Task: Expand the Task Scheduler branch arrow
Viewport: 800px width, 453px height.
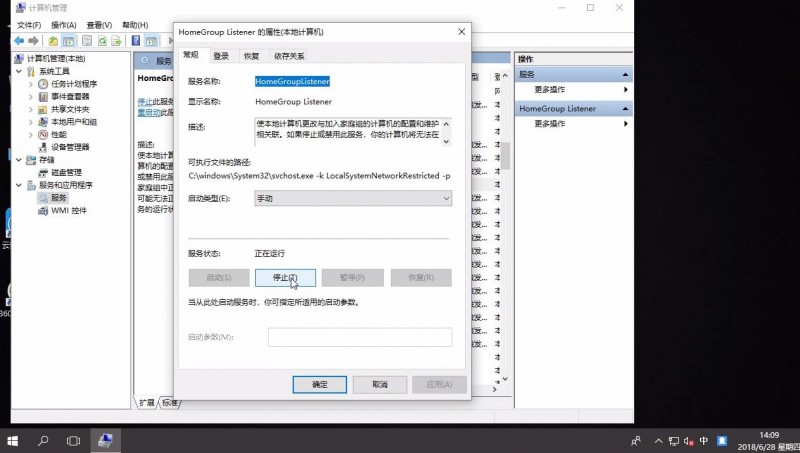Action: click(31, 84)
